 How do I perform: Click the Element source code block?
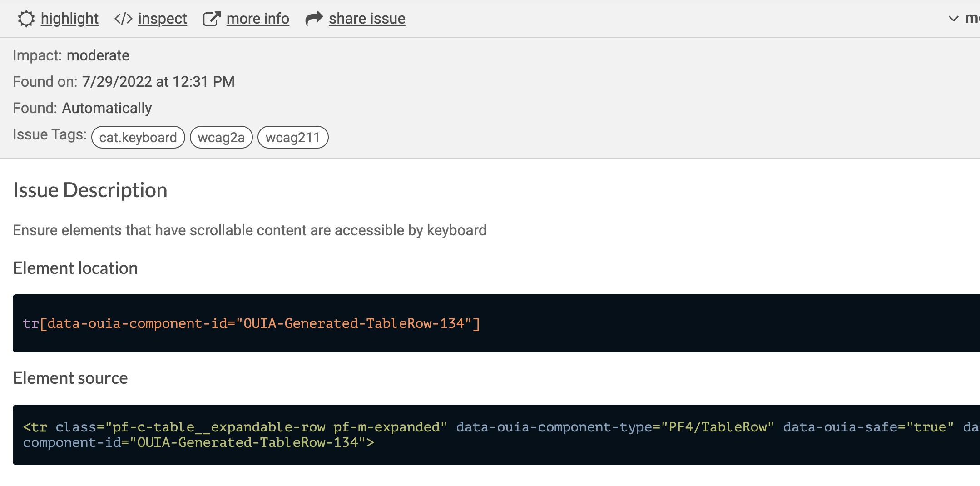pos(496,435)
